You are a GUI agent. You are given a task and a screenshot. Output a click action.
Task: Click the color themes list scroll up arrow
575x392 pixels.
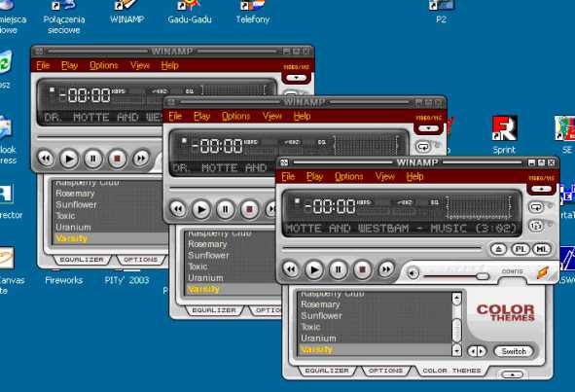[x=456, y=298]
